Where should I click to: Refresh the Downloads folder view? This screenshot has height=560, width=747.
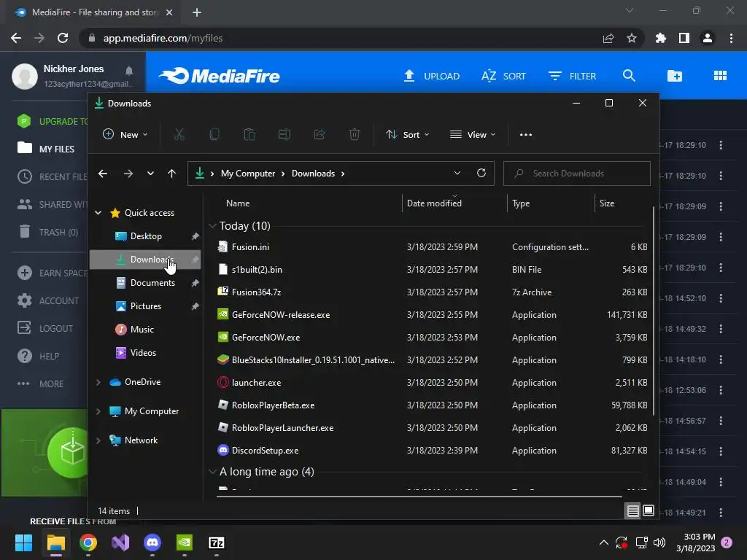(x=481, y=173)
